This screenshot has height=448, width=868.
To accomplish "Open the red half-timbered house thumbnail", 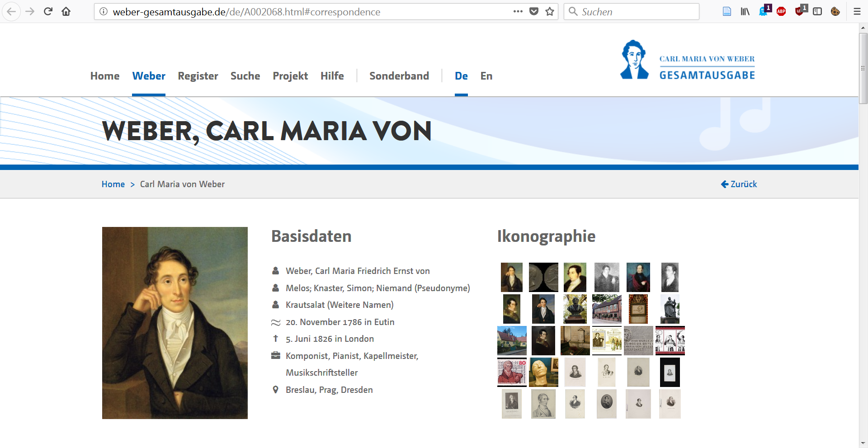I will 607,309.
